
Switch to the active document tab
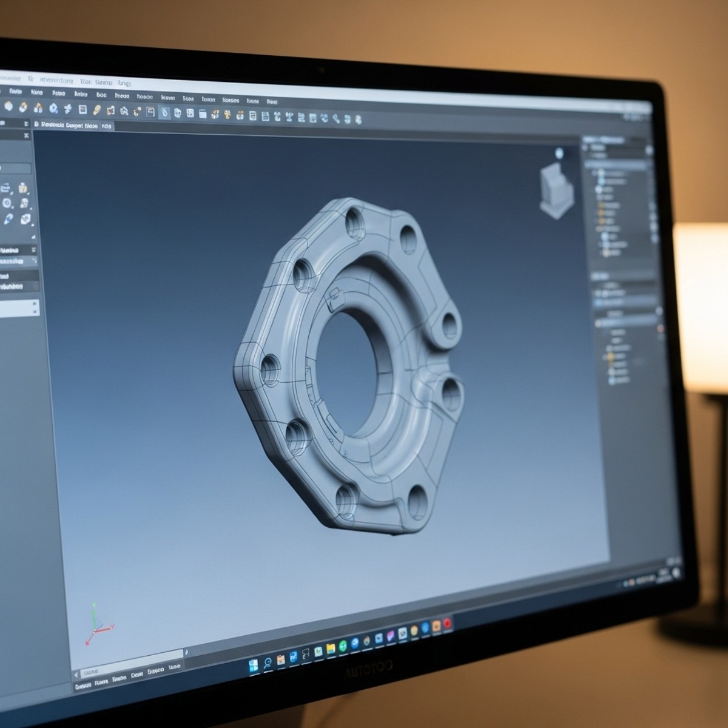(x=65, y=126)
